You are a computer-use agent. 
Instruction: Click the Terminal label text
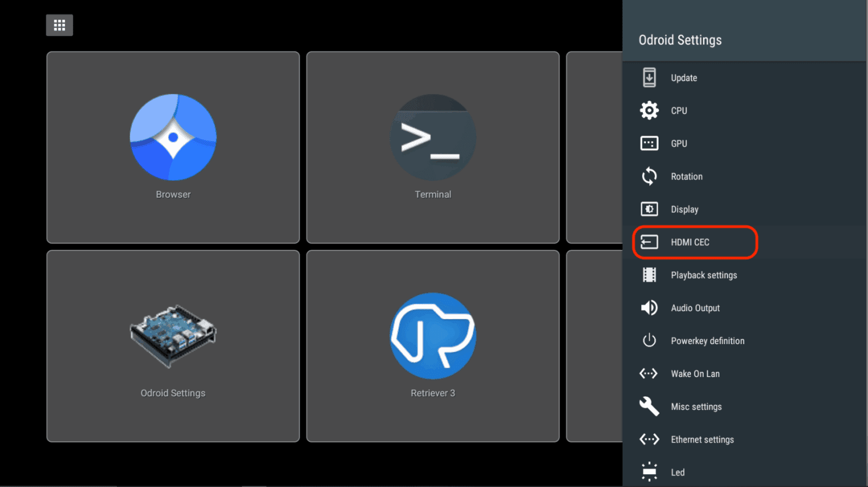(433, 194)
